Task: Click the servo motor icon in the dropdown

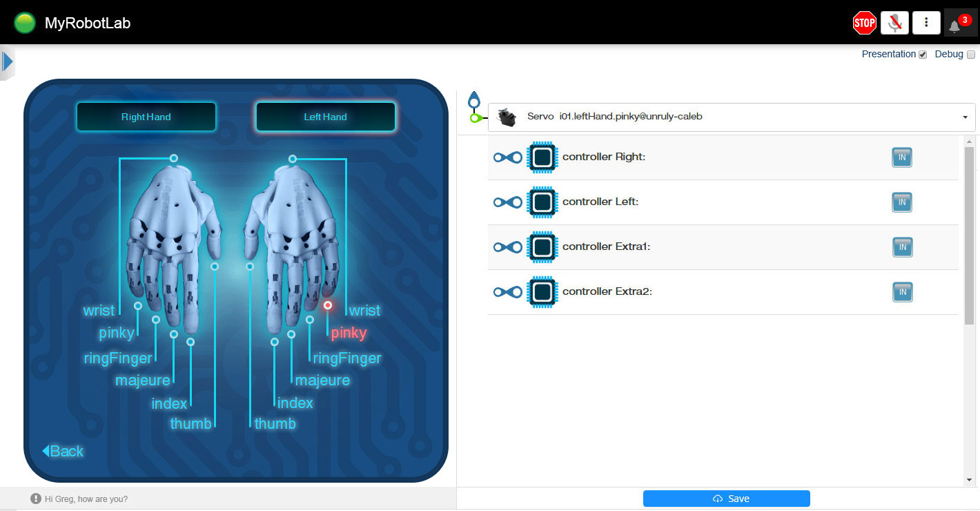Action: pos(508,117)
